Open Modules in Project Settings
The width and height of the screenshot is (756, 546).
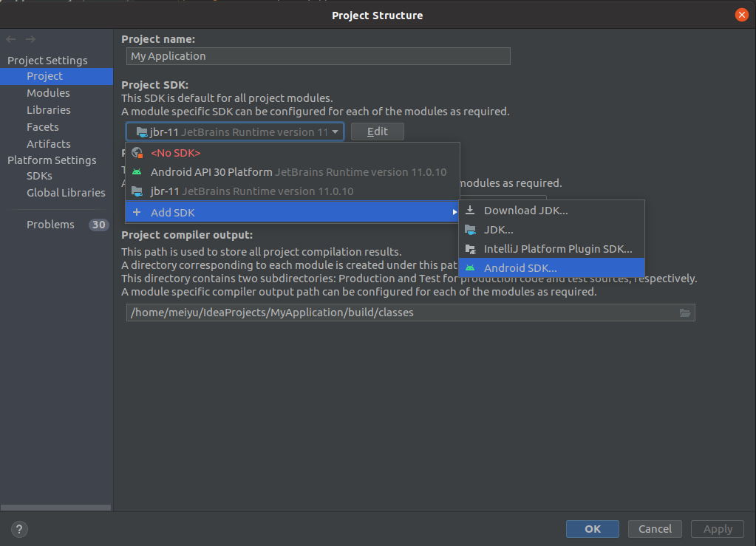[48, 93]
